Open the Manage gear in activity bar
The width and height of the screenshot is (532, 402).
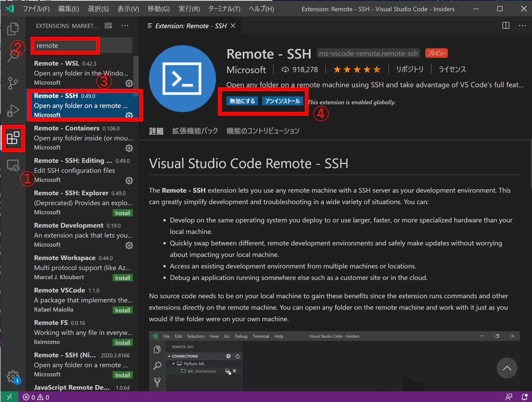[13, 377]
